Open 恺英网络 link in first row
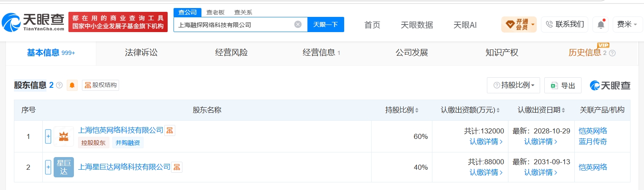Screen dimensions: 644x190 (593, 131)
